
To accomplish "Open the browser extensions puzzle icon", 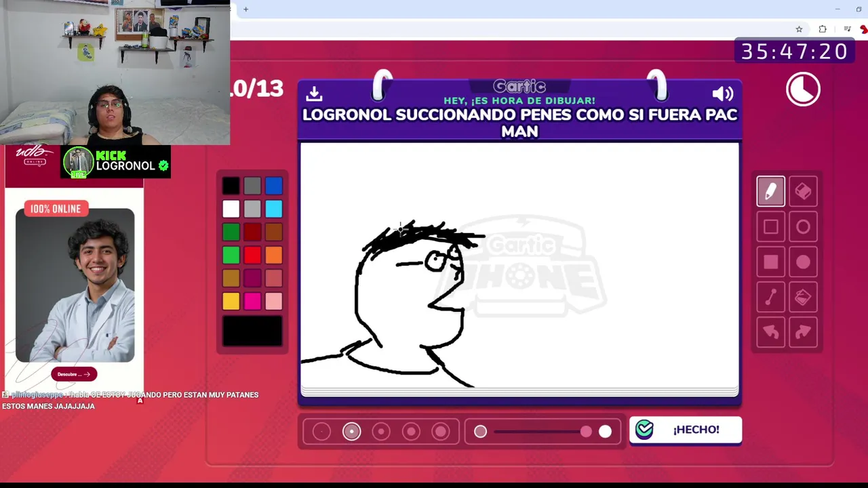I will 823,29.
